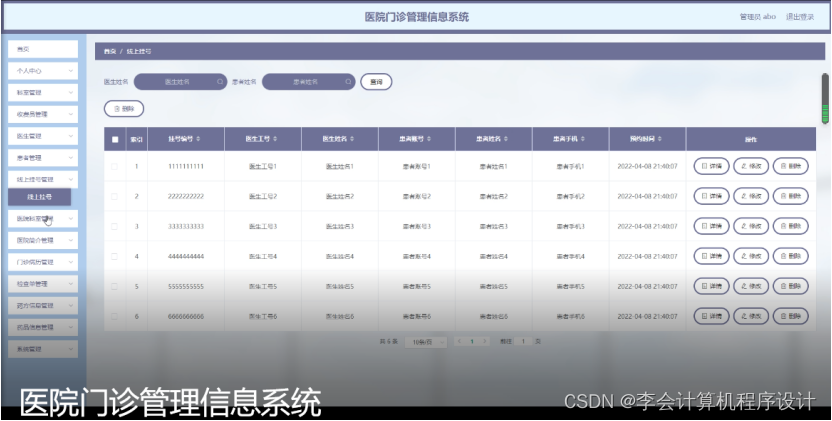Screen dimensions: 832x421
Task: Go to next page arrow in pagination
Action: click(x=484, y=341)
